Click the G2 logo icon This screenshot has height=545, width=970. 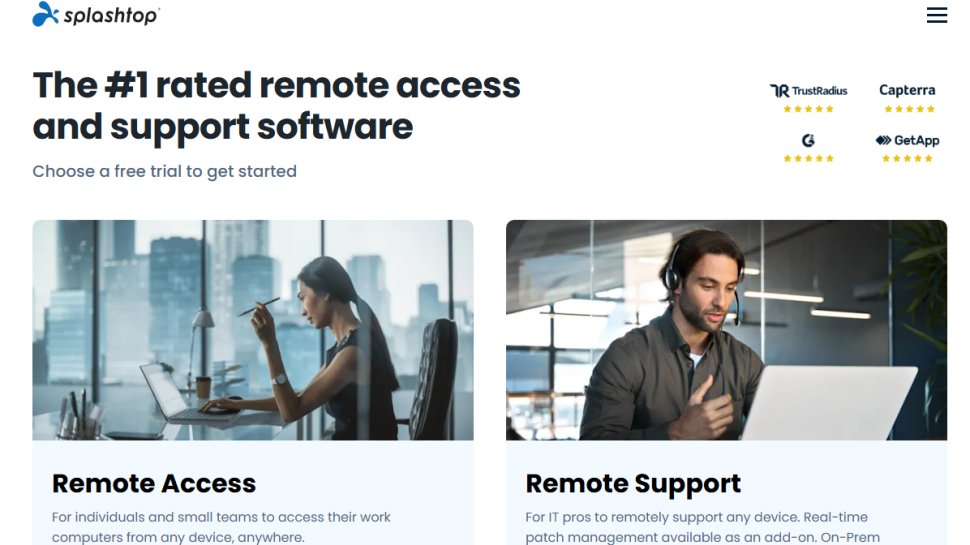tap(808, 140)
